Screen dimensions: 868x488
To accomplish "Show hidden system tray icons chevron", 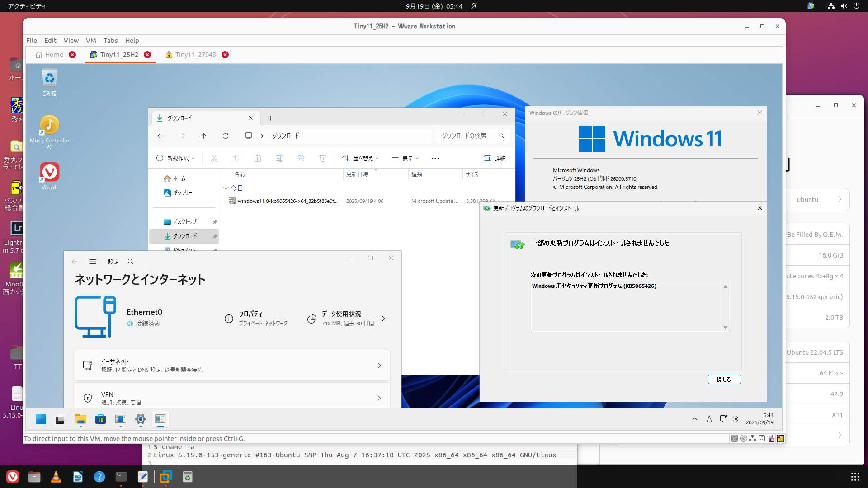I will (x=694, y=419).
